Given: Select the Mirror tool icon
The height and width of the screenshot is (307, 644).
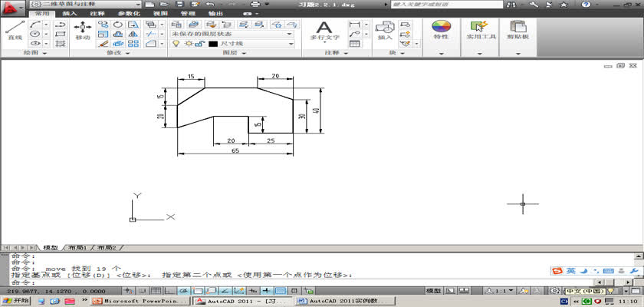Looking at the screenshot, I should point(133,34).
